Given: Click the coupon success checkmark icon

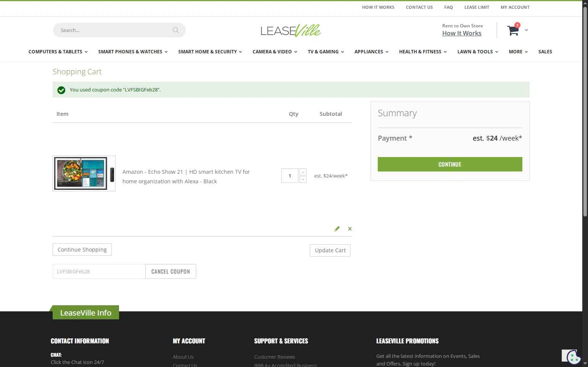Looking at the screenshot, I should pyautogui.click(x=61, y=90).
